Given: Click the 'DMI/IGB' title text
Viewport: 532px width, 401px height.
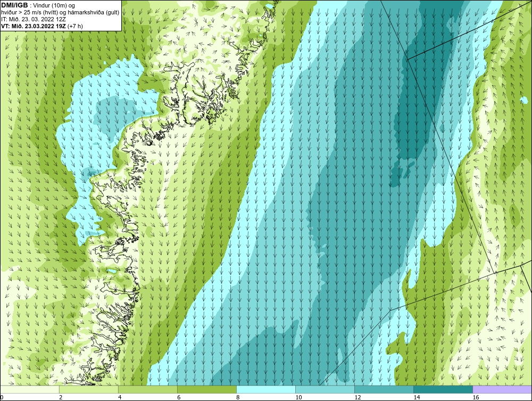Looking at the screenshot, I should 14,5.
